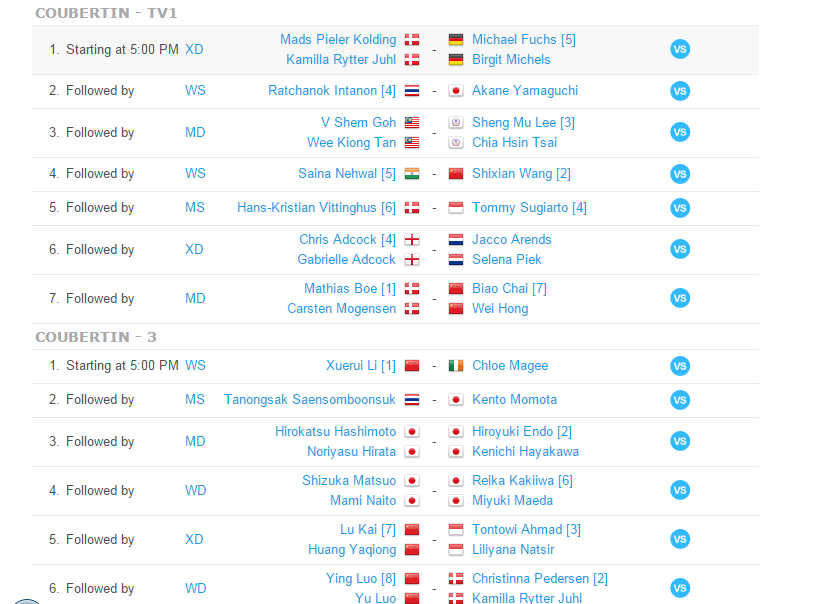The height and width of the screenshot is (604, 834).
Task: Click VS icon for Hashimoto versus Endo match
Action: pyautogui.click(x=680, y=441)
